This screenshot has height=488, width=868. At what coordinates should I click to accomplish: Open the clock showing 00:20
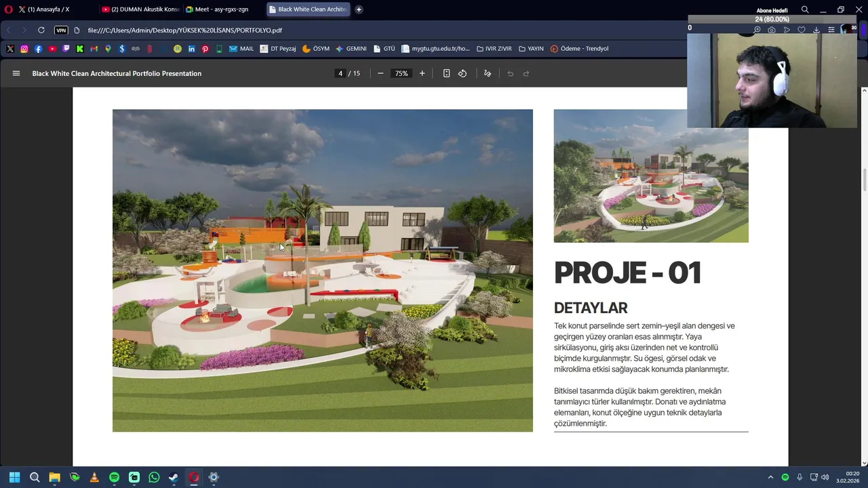coord(848,477)
